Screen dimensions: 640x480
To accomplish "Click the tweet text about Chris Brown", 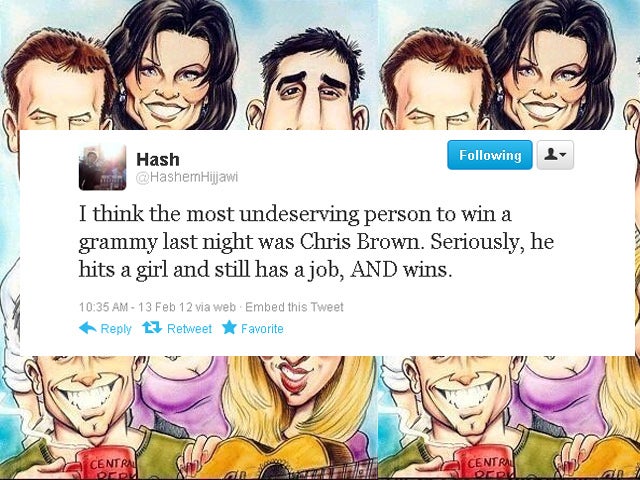I will pyautogui.click(x=316, y=242).
